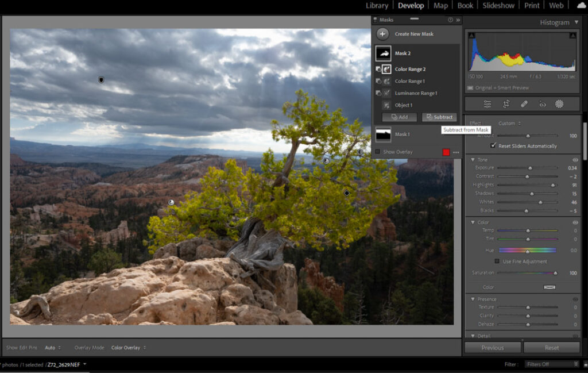The height and width of the screenshot is (373, 588).
Task: Click the Luminance Range 1 component icon
Action: tap(386, 93)
